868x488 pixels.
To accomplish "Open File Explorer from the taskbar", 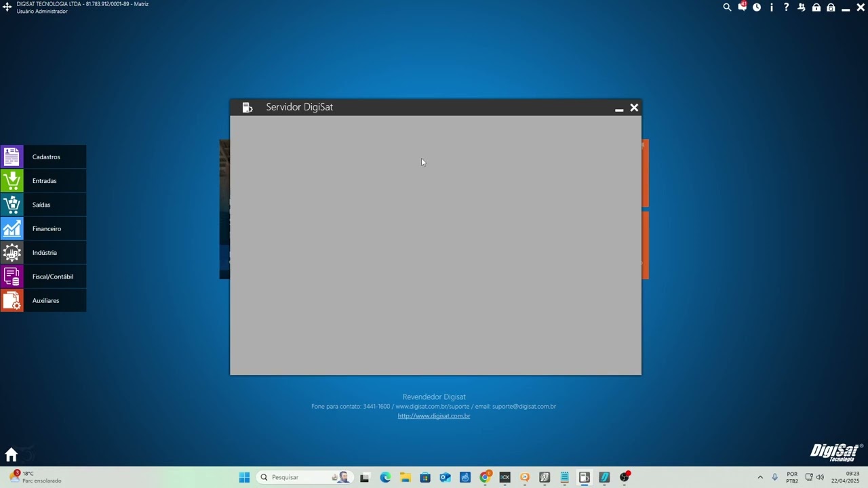I will pos(406,477).
